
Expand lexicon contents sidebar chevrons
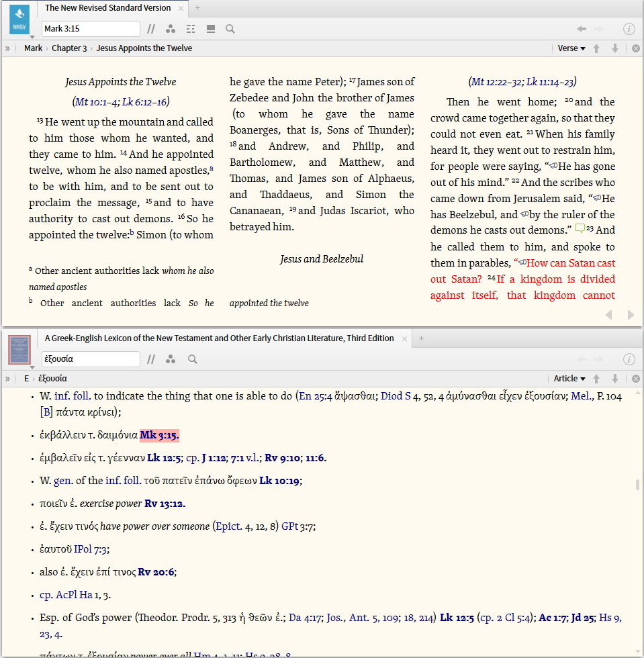coord(7,379)
